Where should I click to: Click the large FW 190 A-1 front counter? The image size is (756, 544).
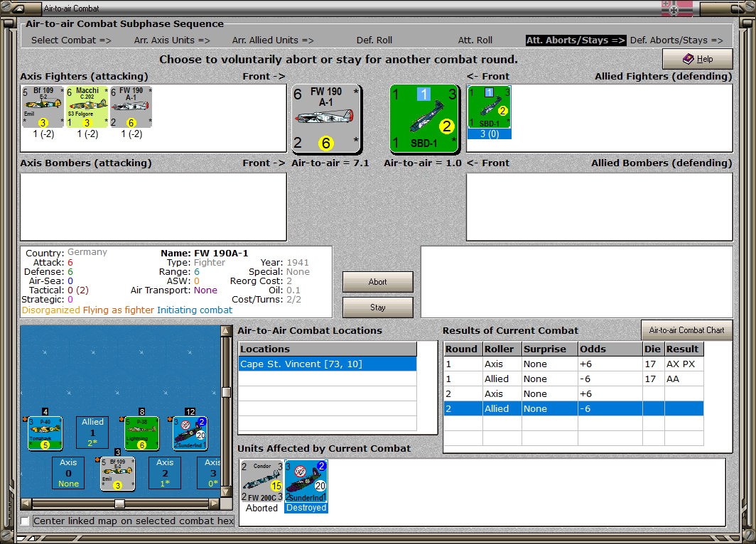click(326, 119)
